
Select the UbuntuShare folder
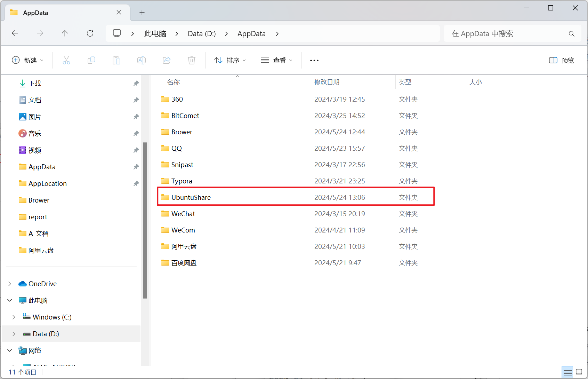[296, 197]
